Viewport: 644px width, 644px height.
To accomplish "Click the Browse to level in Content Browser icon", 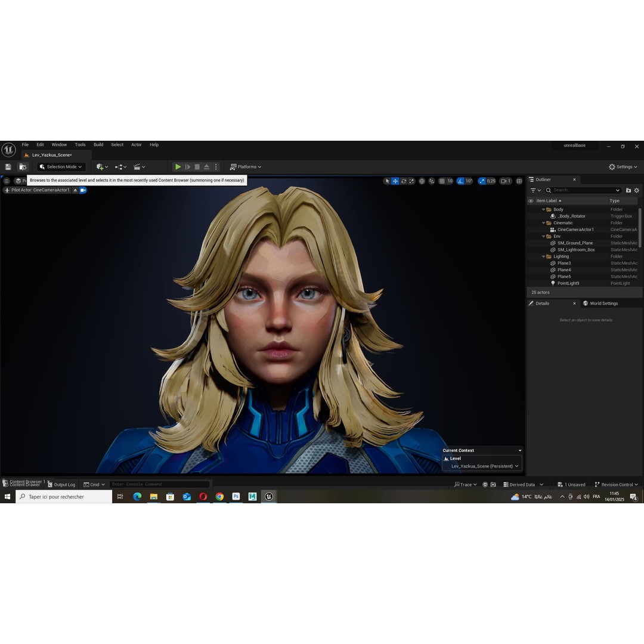I will [23, 167].
